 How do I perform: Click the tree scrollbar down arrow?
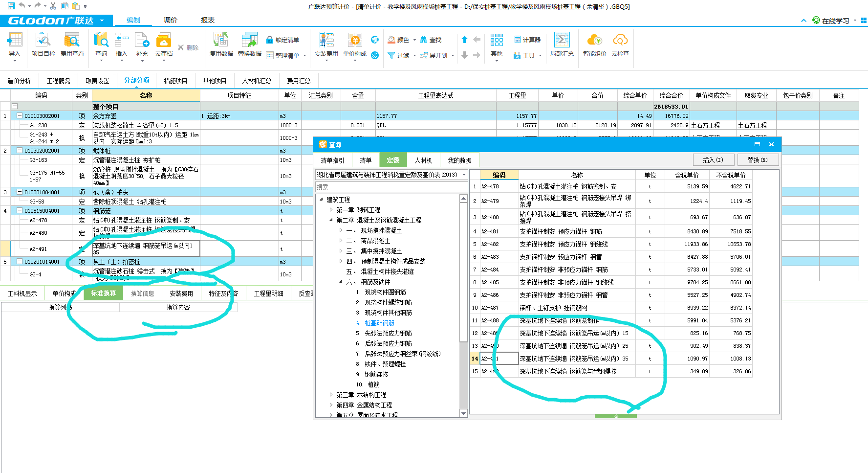click(463, 413)
